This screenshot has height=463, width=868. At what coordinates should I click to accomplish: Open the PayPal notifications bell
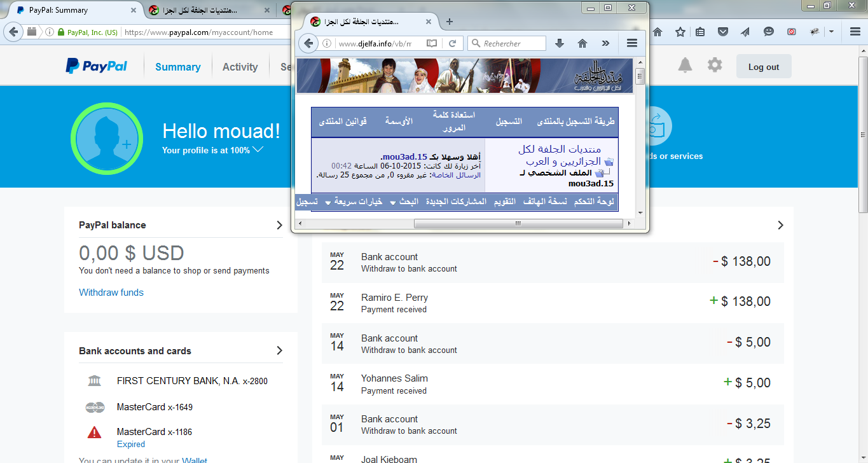tap(685, 65)
